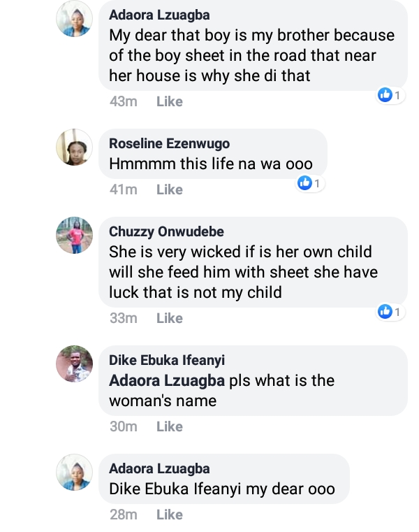Click Adaora Lzuagba's avatar on first comment
This screenshot has height=532, width=419.
74,17
